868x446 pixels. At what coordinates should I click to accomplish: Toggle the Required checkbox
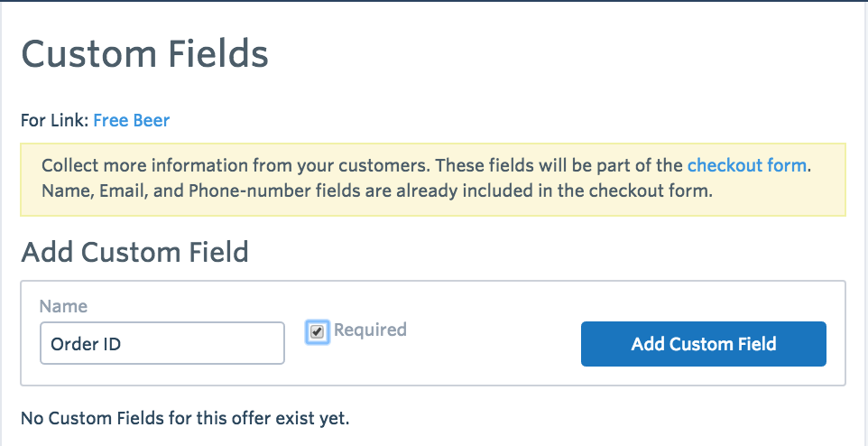[317, 332]
